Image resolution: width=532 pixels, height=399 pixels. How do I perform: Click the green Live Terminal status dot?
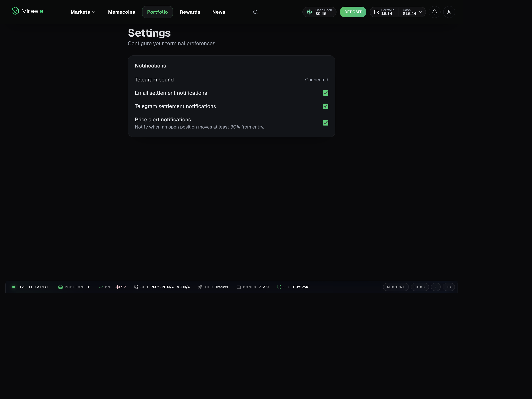point(14,287)
